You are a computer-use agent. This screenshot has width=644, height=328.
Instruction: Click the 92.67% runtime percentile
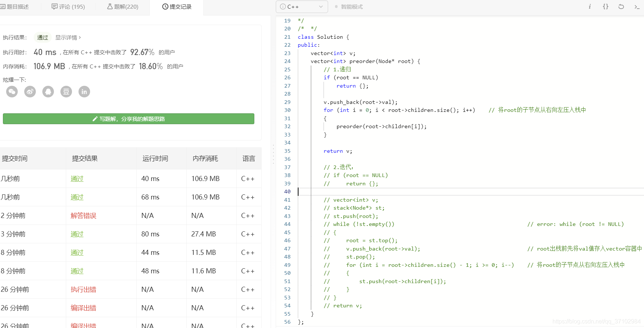coord(142,52)
